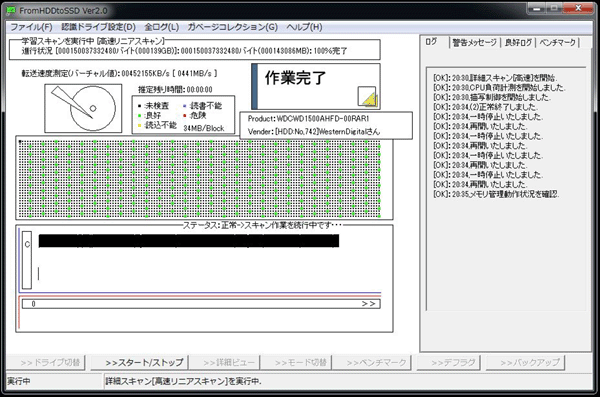Viewport: 600px width, 397px height.
Task: Open the ファイル(F) menu
Action: point(31,27)
